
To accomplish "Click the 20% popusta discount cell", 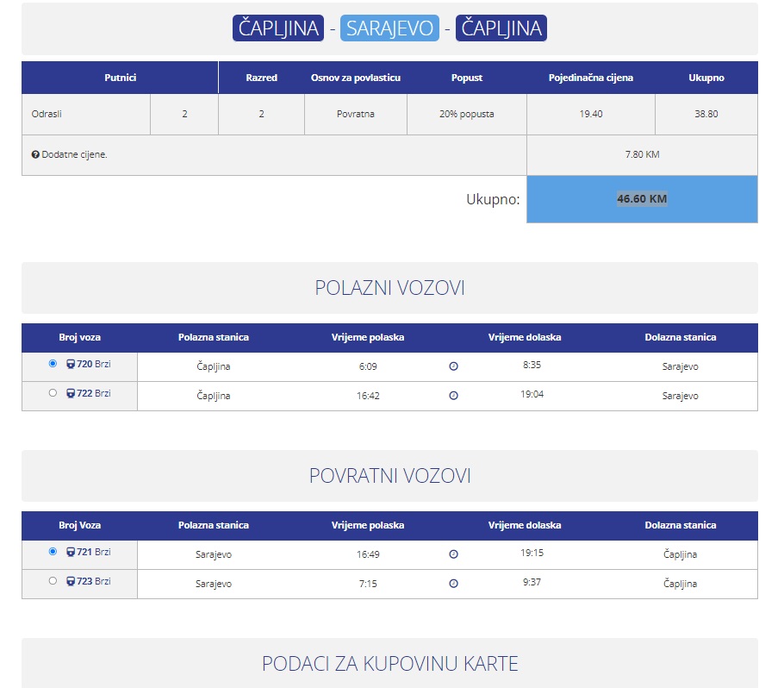I will click(466, 115).
